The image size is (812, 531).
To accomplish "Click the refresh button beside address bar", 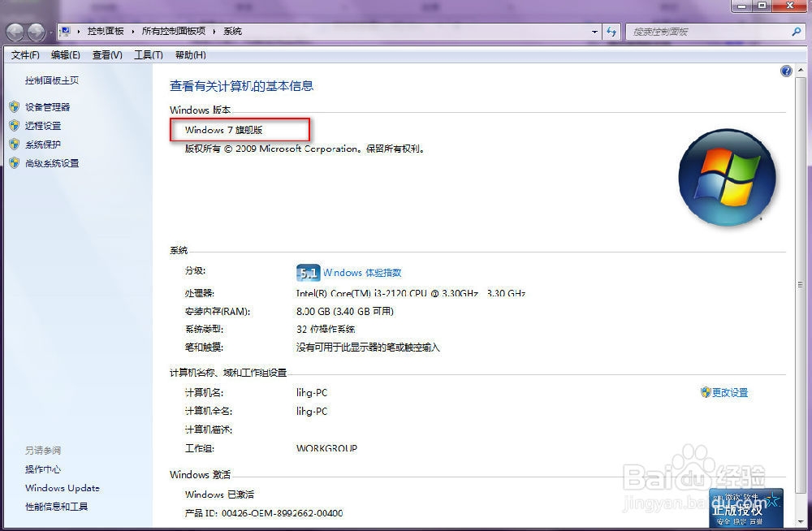I will click(611, 32).
